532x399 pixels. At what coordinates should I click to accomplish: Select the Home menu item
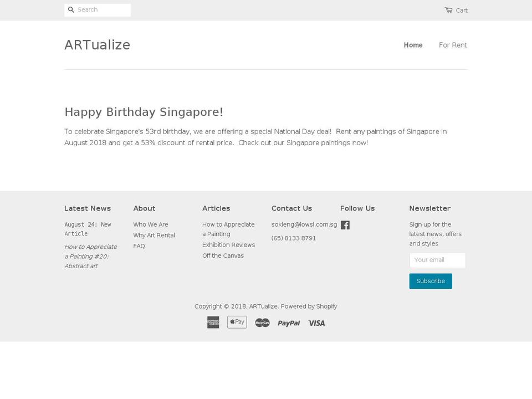click(413, 45)
